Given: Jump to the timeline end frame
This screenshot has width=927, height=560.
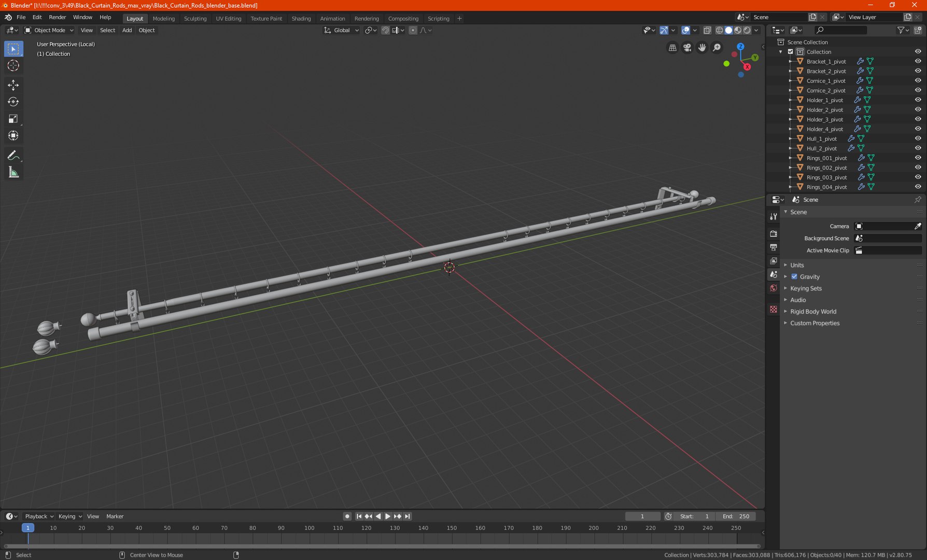Looking at the screenshot, I should pos(408,516).
